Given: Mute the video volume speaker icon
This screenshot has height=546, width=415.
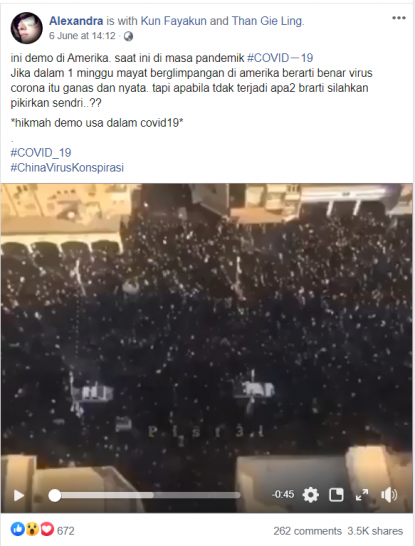Looking at the screenshot, I should pyautogui.click(x=389, y=494).
